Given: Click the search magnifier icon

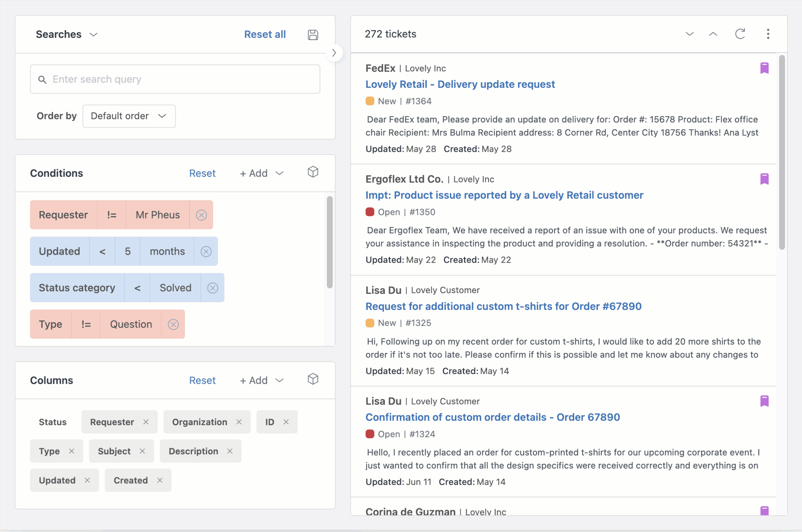Looking at the screenshot, I should 42,79.
